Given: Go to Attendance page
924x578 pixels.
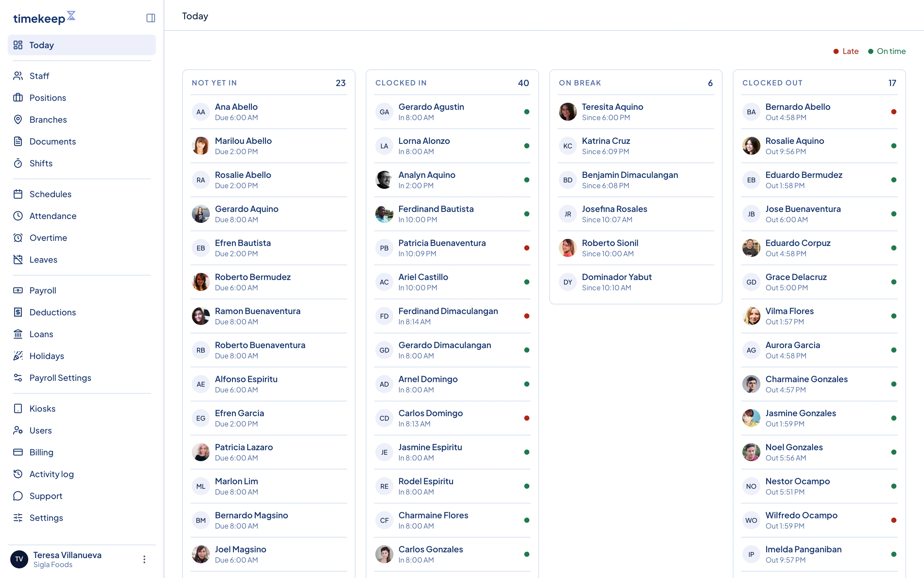Looking at the screenshot, I should 82,215.
